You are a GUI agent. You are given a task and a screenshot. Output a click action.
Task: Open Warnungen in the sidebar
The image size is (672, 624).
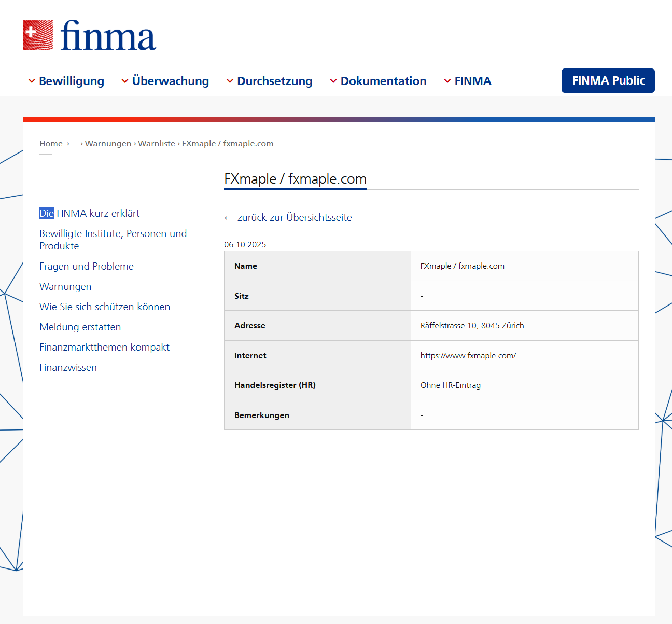coord(65,286)
